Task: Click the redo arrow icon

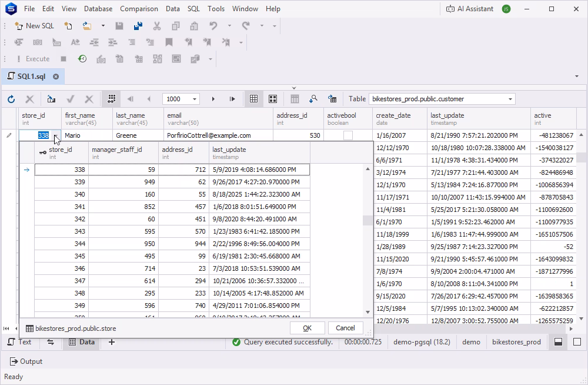Action: coord(246,25)
